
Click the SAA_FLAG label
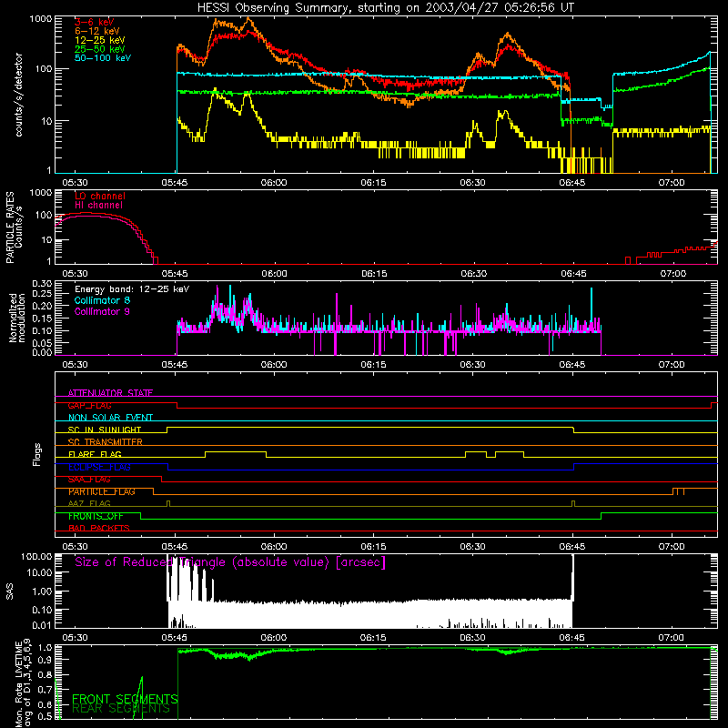(89, 480)
